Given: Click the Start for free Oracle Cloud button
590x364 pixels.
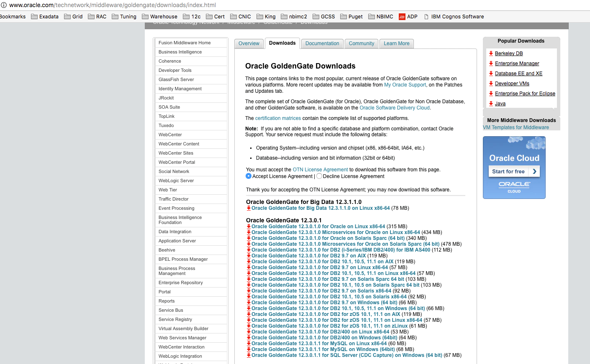Looking at the screenshot, I should [514, 171].
